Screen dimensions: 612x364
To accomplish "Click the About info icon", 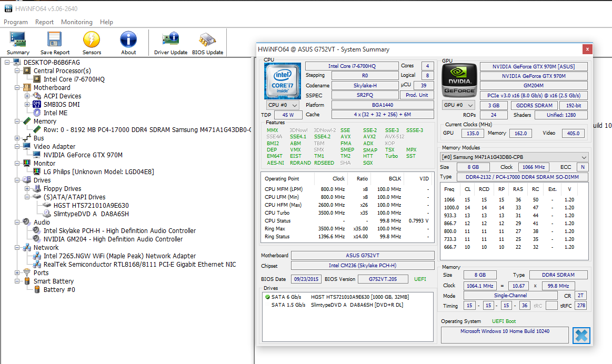I will tap(128, 39).
